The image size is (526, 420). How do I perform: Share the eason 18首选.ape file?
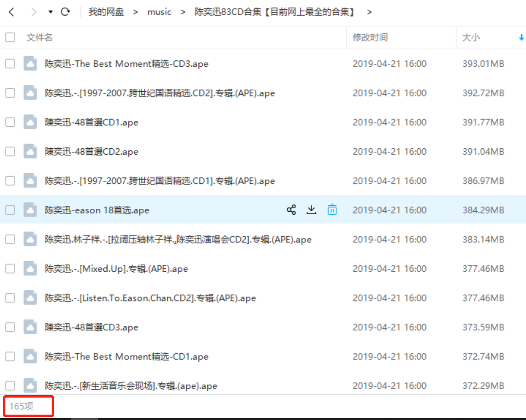pos(291,210)
